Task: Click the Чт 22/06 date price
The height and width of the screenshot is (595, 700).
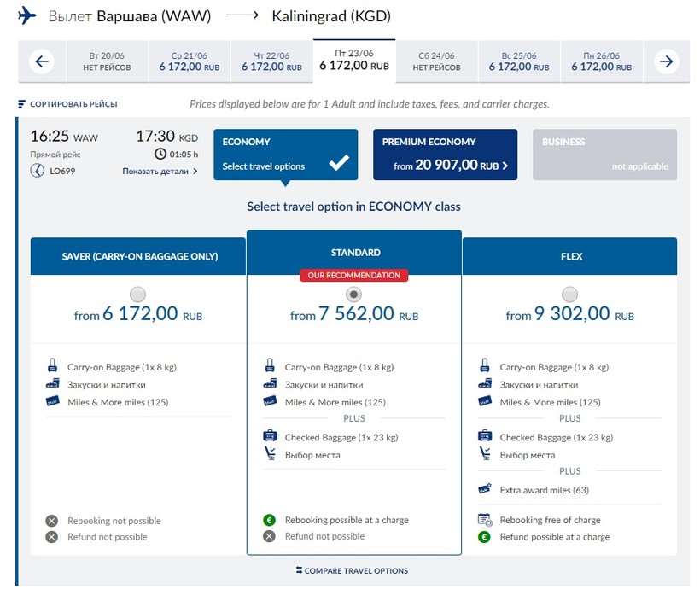Action: pos(271,67)
